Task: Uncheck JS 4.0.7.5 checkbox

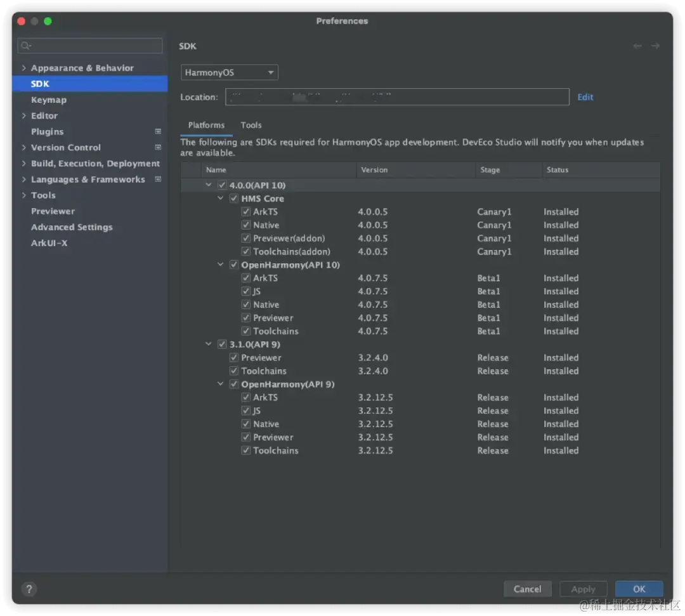Action: tap(246, 291)
